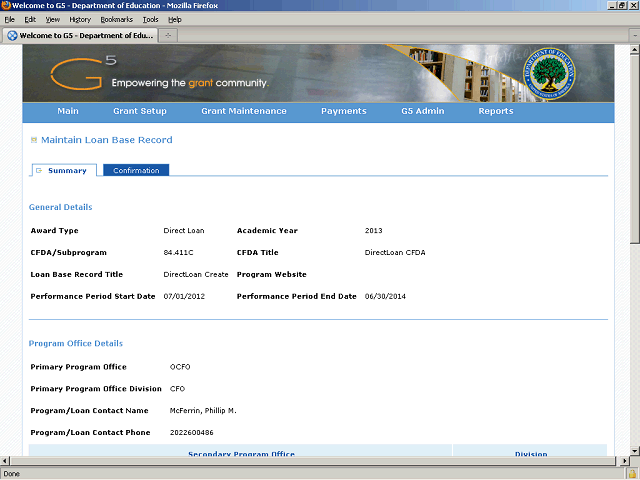Select Payments in the navigation bar

click(x=344, y=111)
